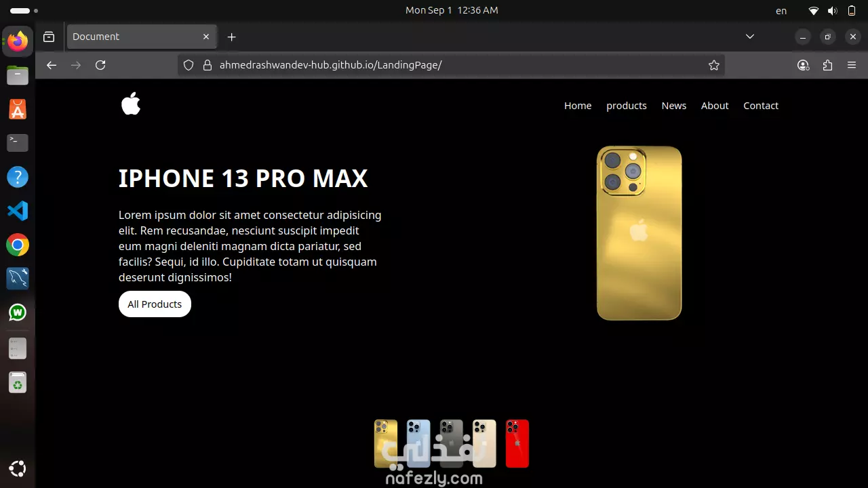Select the red iPhone thumbnail
This screenshot has height=488, width=868.
(517, 443)
